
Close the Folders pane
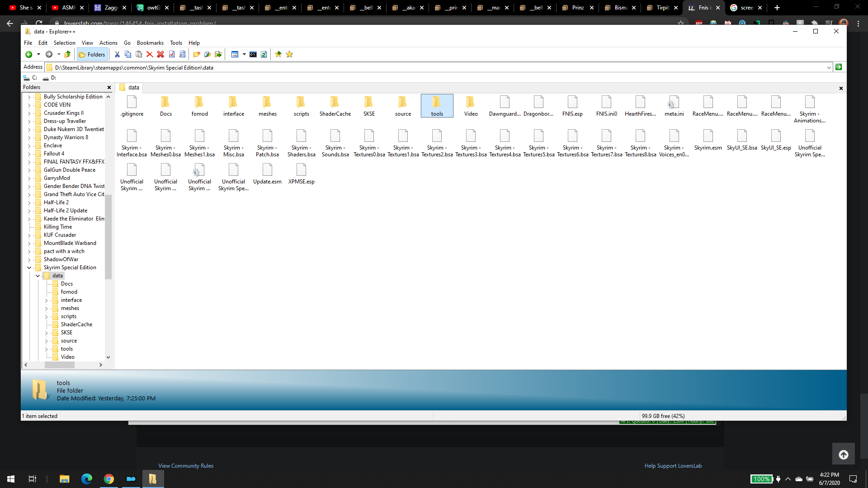[109, 88]
